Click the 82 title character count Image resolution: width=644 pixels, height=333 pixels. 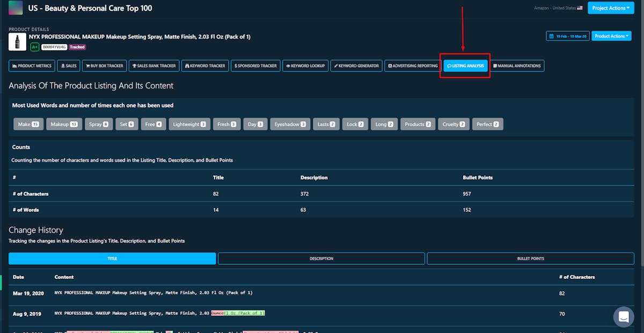coord(216,194)
